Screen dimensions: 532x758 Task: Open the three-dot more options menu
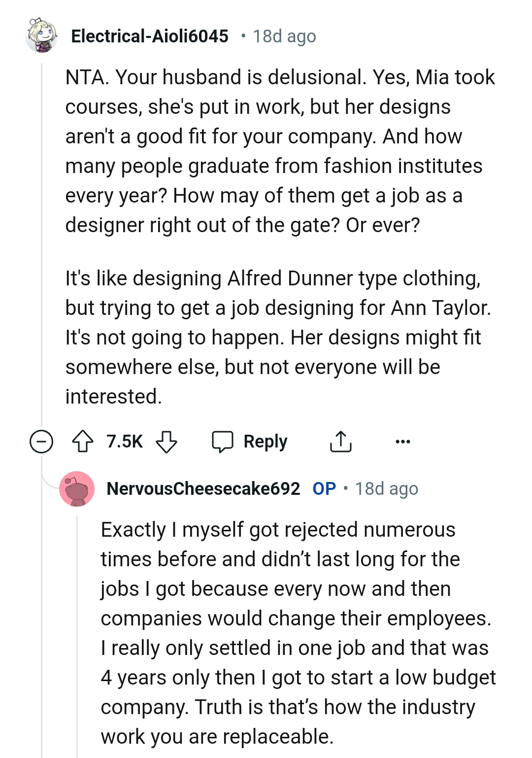[403, 441]
